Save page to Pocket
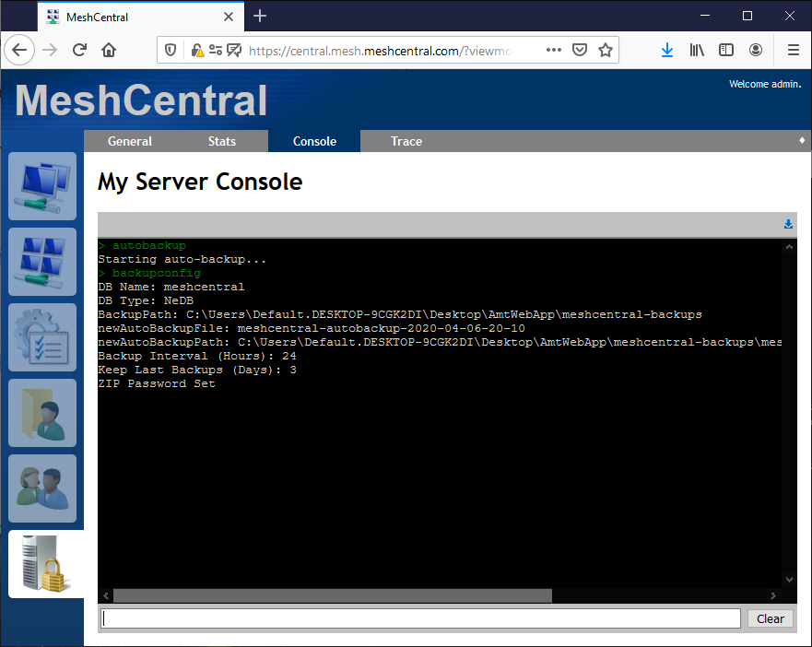812x647 pixels. coord(580,51)
